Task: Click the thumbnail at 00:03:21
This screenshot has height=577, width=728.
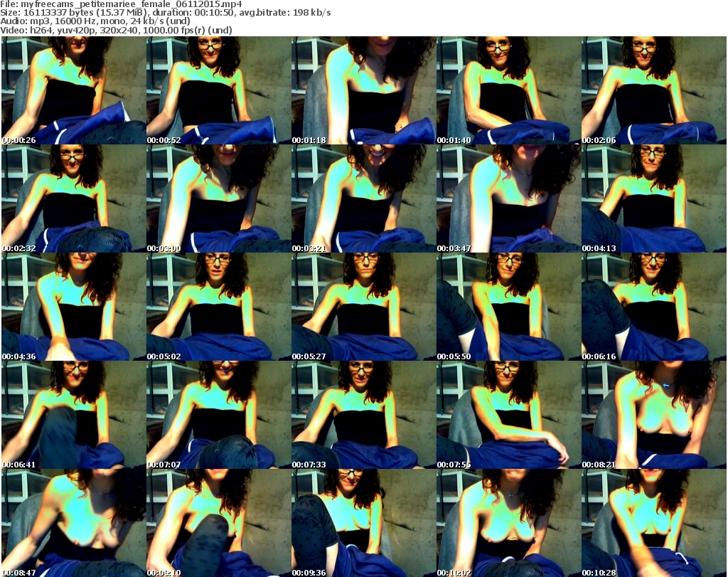Action: [363, 198]
